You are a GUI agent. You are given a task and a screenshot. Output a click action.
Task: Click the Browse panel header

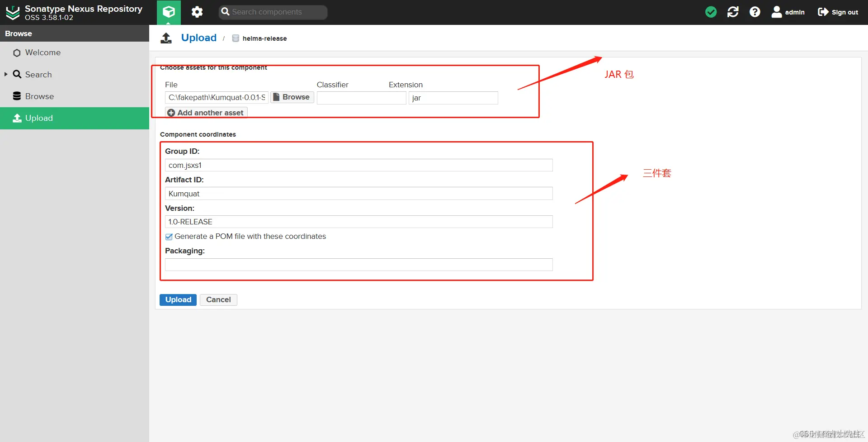[75, 33]
